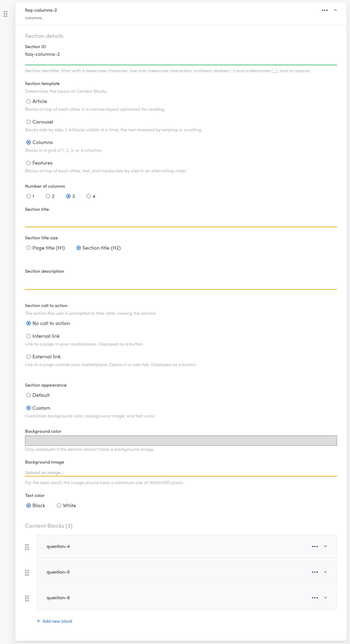The height and width of the screenshot is (644, 350).
Task: Expand the question-4 content block
Action: [x=325, y=546]
